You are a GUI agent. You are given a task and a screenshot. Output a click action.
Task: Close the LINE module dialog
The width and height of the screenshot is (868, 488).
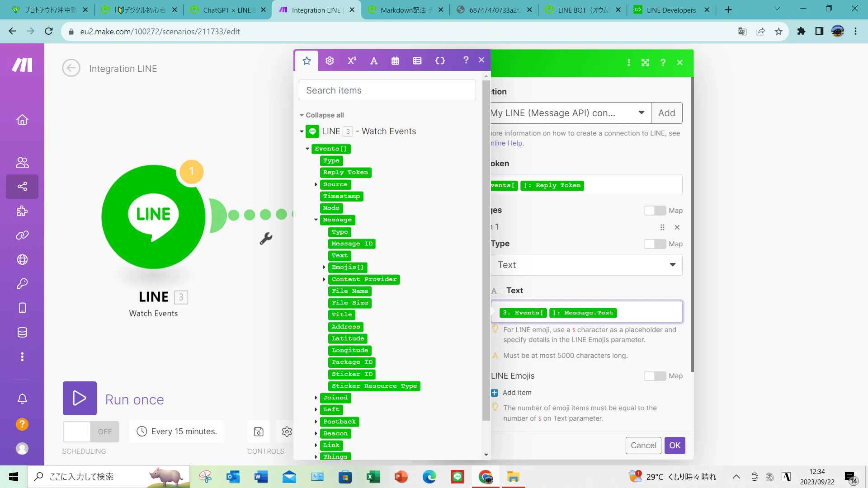click(x=680, y=63)
